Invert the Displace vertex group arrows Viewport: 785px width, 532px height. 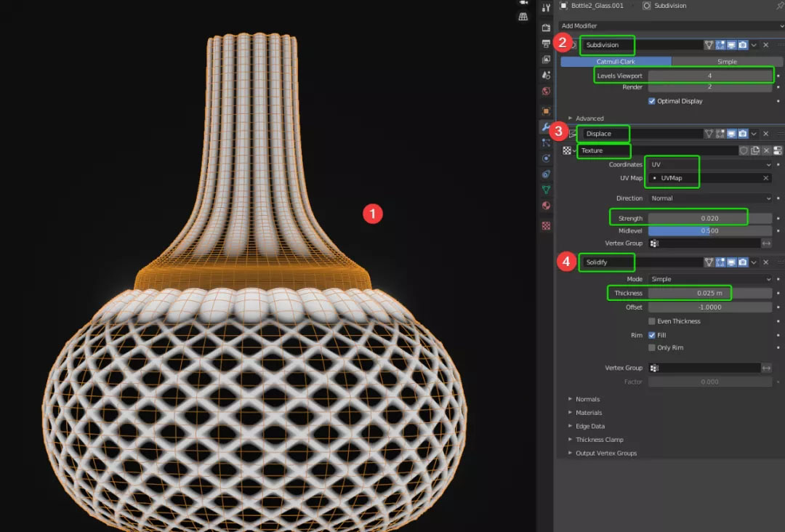tap(767, 243)
